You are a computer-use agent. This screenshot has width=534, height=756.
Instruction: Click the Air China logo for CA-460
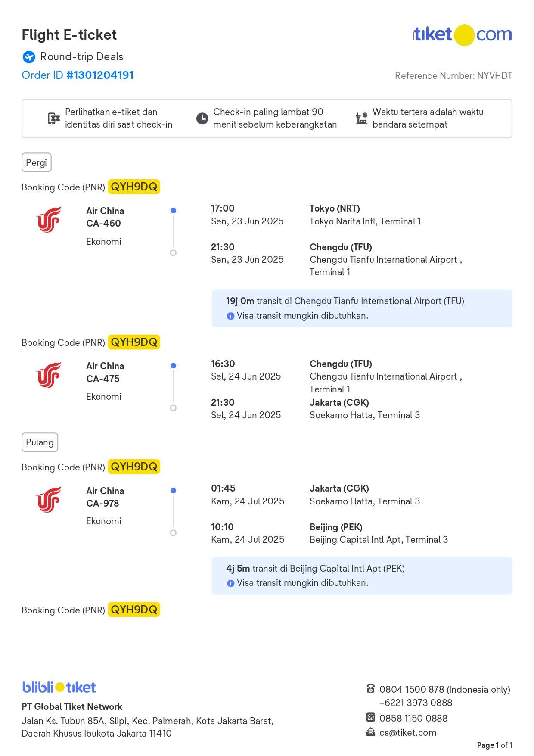[x=49, y=220]
